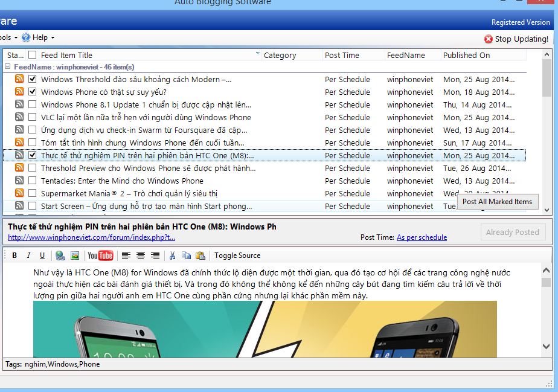Click status icon for Windows Phone 8.1 Update row
The width and height of the screenshot is (558, 392).
(x=19, y=104)
